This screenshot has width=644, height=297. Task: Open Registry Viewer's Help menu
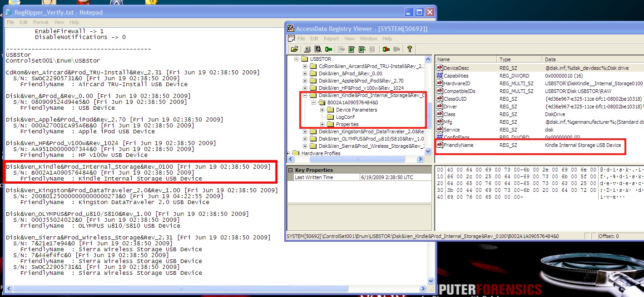(x=387, y=39)
